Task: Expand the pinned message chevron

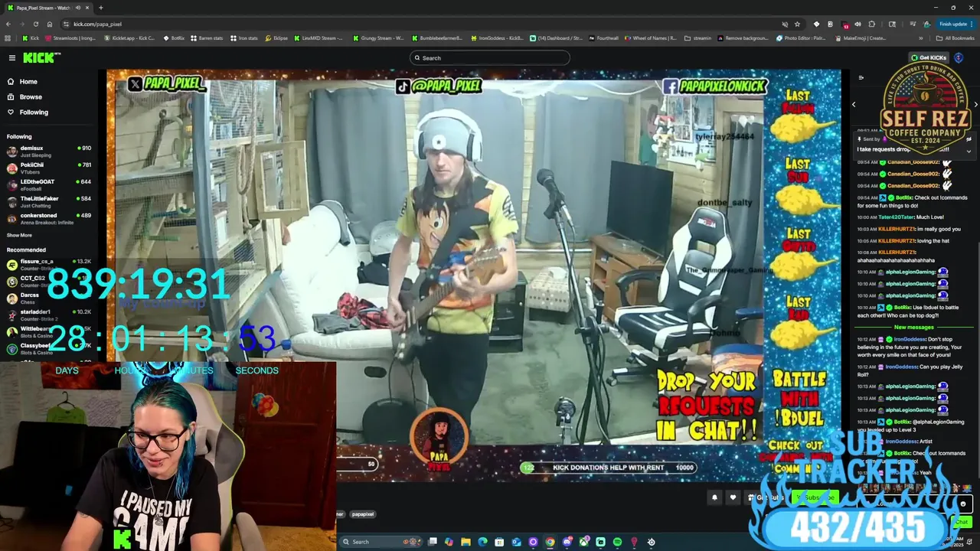Action: click(969, 151)
